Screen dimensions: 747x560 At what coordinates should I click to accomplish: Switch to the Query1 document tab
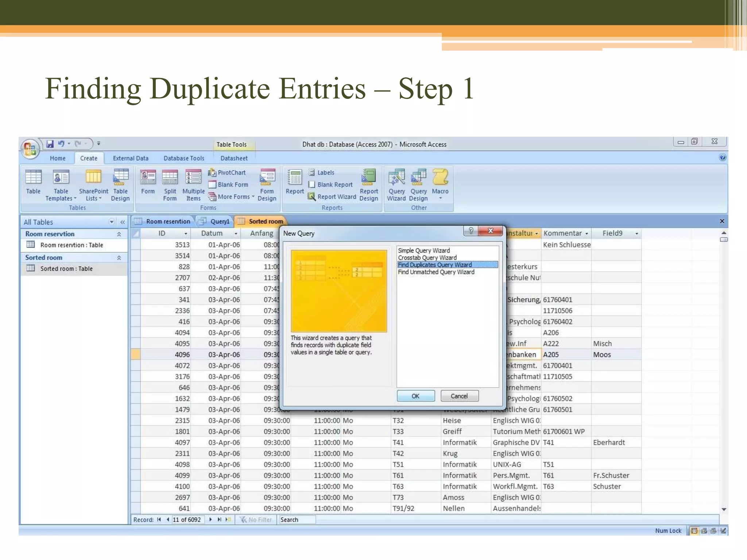pos(220,221)
